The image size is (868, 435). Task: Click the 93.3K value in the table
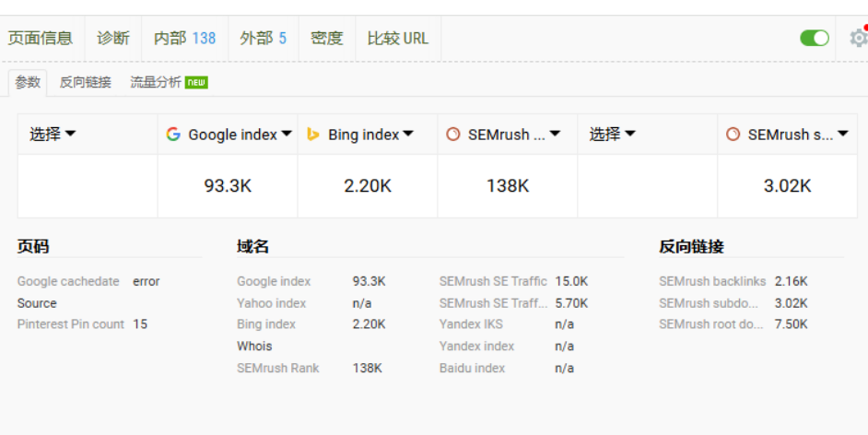(228, 186)
